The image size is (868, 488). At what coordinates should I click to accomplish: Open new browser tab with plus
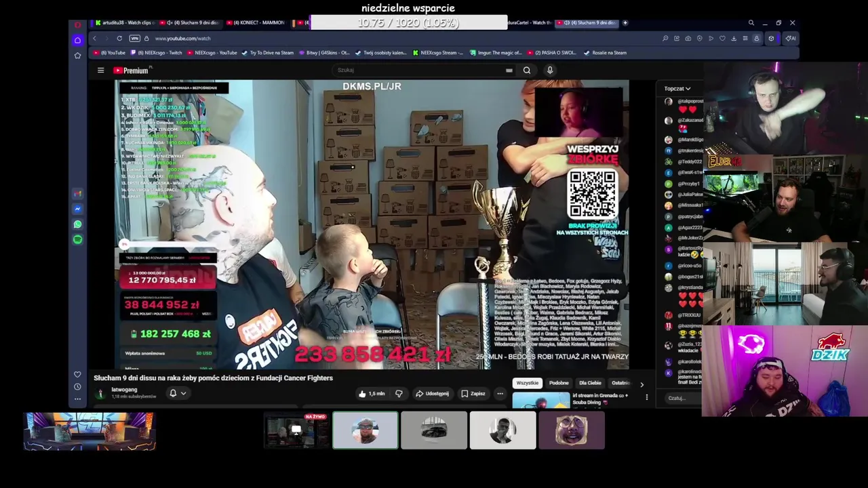click(625, 23)
